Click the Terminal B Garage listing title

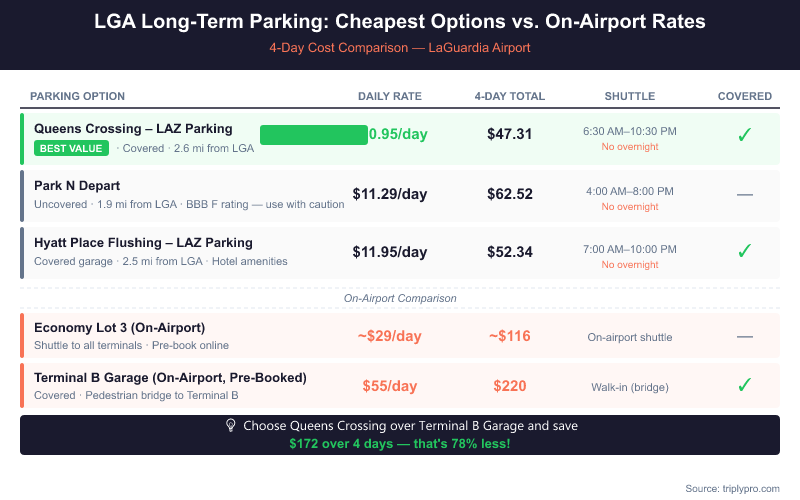click(x=170, y=378)
